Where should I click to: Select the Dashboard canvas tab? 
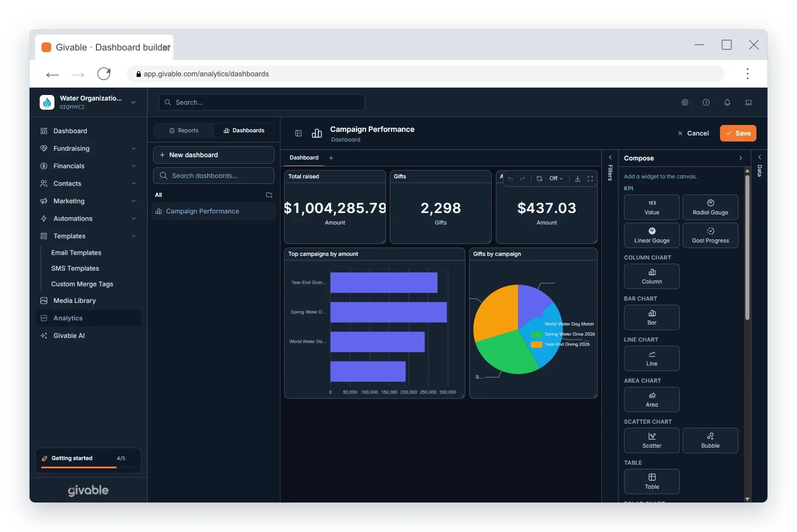pyautogui.click(x=304, y=158)
